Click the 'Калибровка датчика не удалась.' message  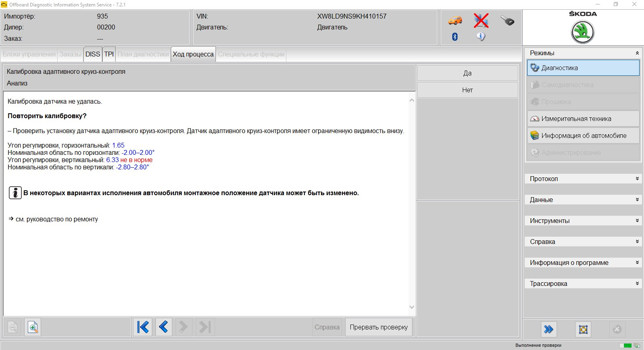(55, 101)
